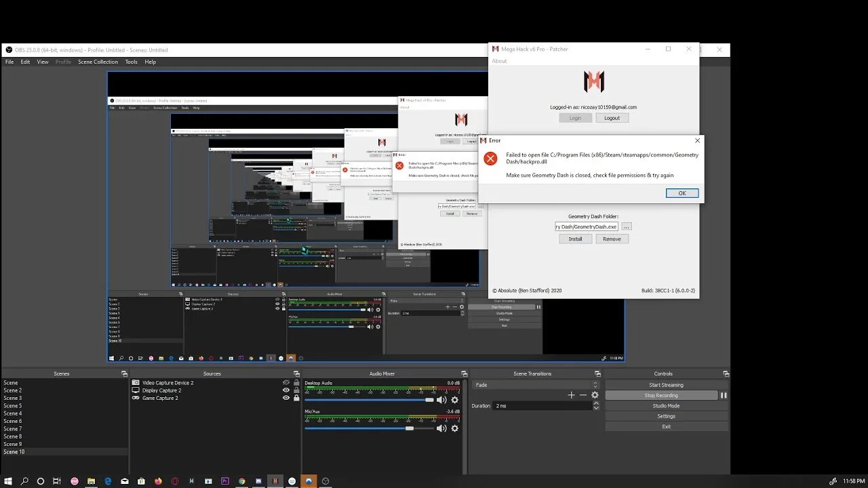This screenshot has height=488, width=868.
Task: Open Desktop Audio gear settings
Action: click(455, 400)
